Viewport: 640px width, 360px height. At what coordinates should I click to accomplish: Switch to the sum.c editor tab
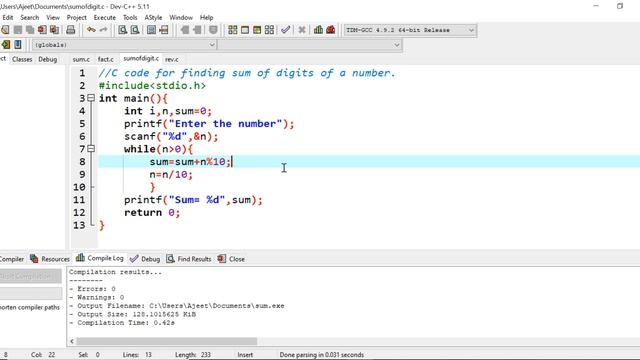click(81, 60)
